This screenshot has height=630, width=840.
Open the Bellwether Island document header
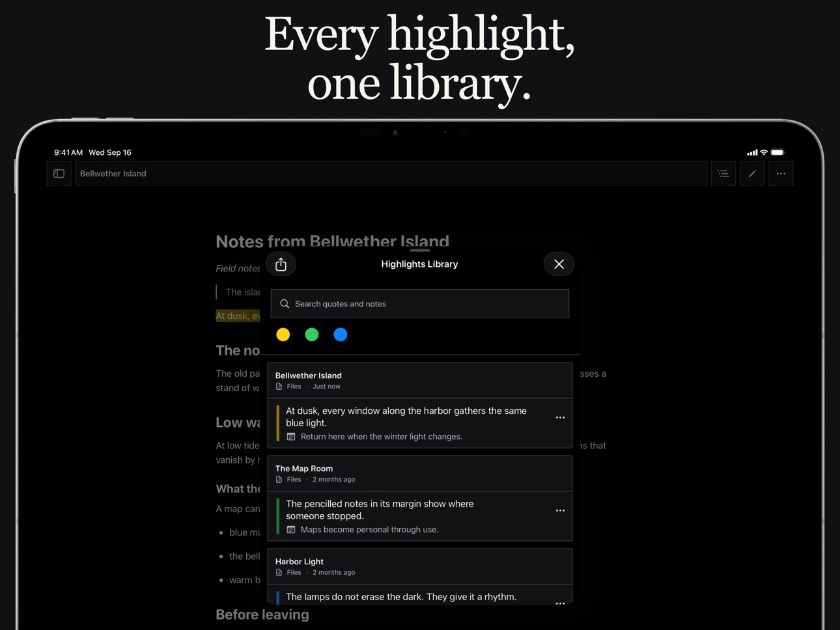[420, 381]
